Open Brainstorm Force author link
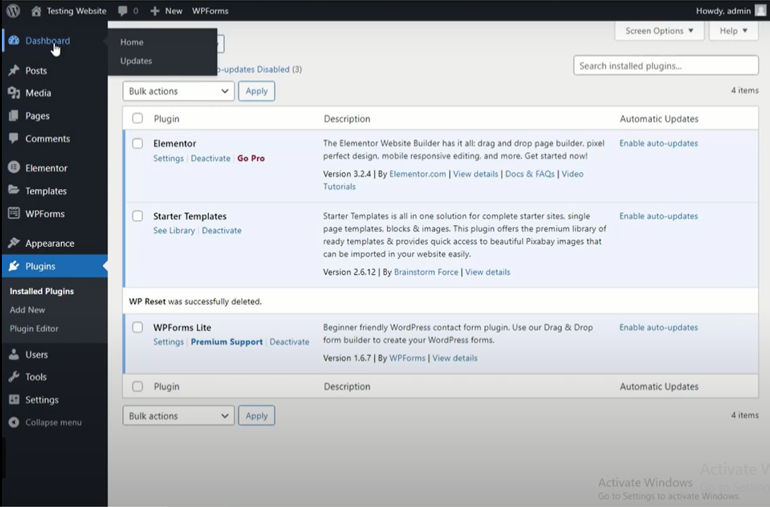The height and width of the screenshot is (507, 770). click(x=426, y=272)
